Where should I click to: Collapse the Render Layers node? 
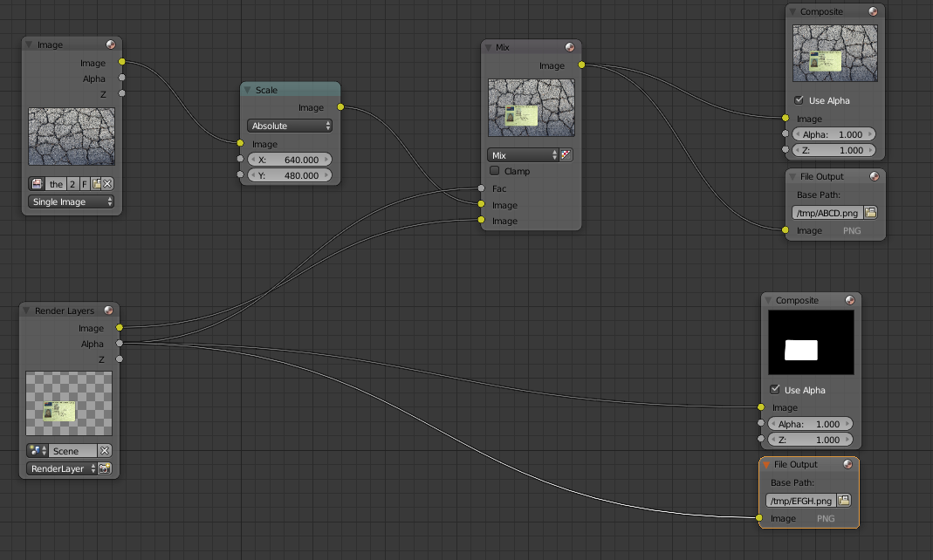(26, 311)
